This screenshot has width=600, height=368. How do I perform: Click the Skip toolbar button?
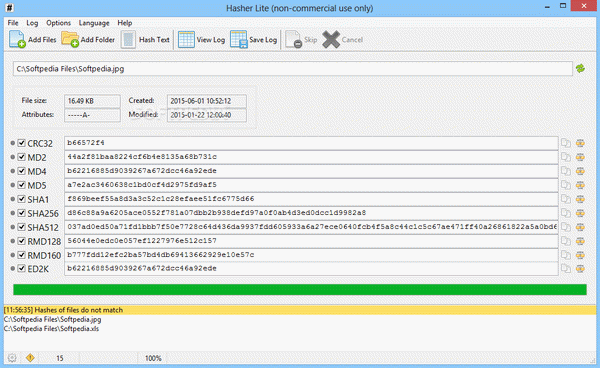[x=301, y=39]
